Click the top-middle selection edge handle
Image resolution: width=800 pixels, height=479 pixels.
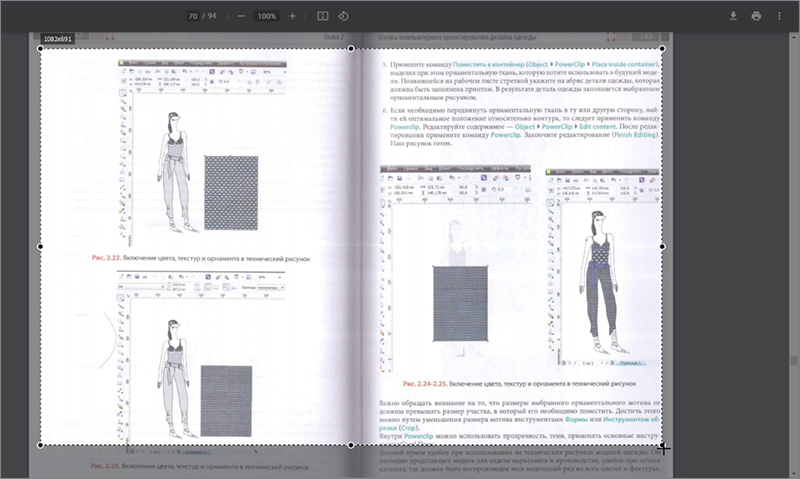tap(351, 48)
